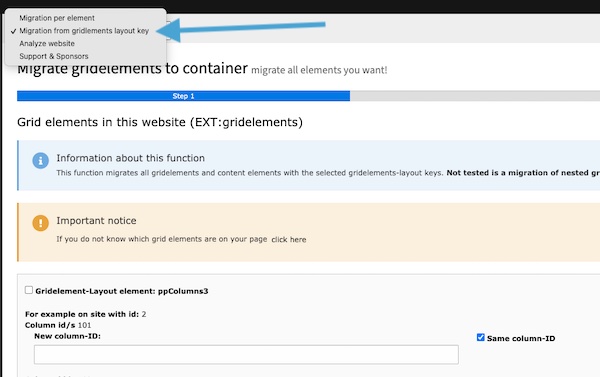
Task: Focus the 'New column-ID' text field
Action: [246, 354]
